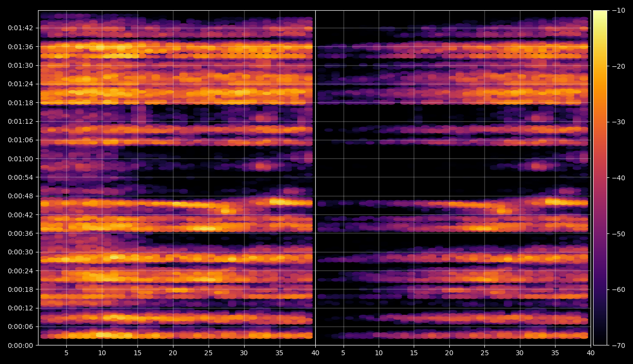
Task: Select the 0:00:06 y-axis label
Action: coord(20,326)
